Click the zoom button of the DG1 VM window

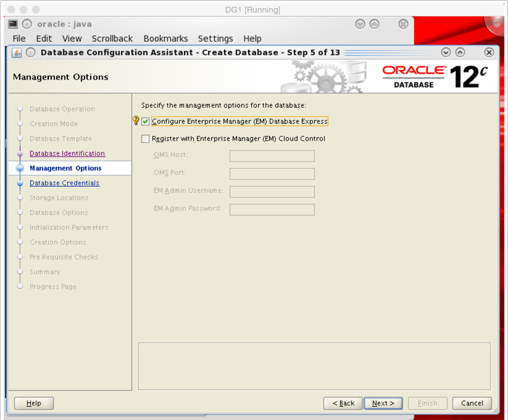point(36,10)
